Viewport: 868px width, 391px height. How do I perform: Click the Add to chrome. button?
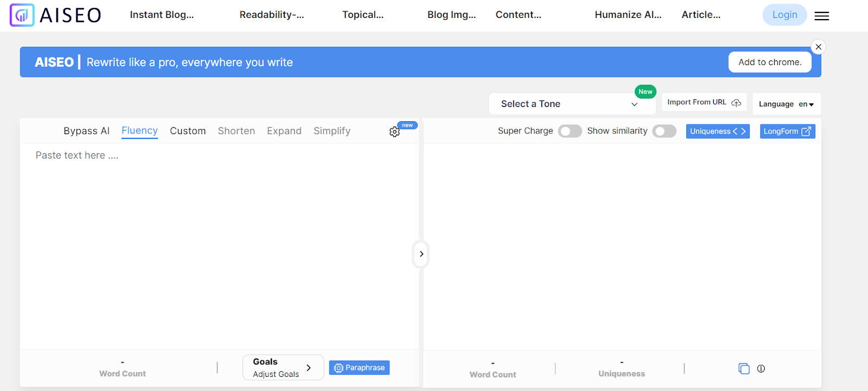tap(770, 62)
